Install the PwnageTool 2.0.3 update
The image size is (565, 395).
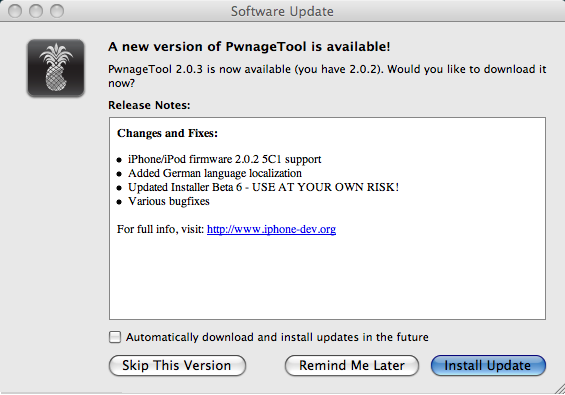(488, 365)
